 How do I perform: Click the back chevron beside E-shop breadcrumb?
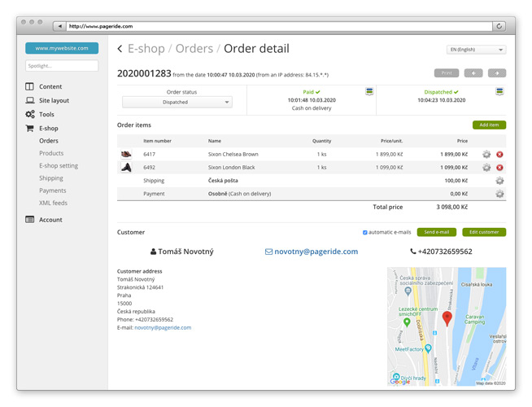click(x=120, y=49)
